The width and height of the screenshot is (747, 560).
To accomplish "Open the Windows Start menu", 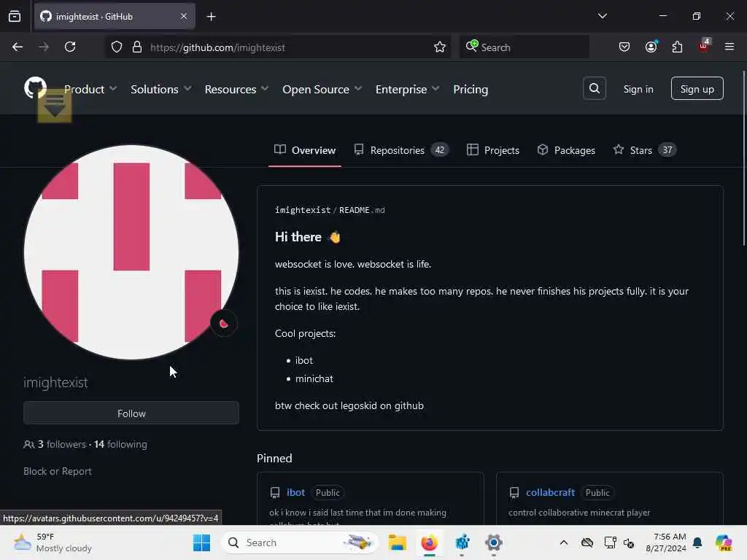I will (x=201, y=542).
